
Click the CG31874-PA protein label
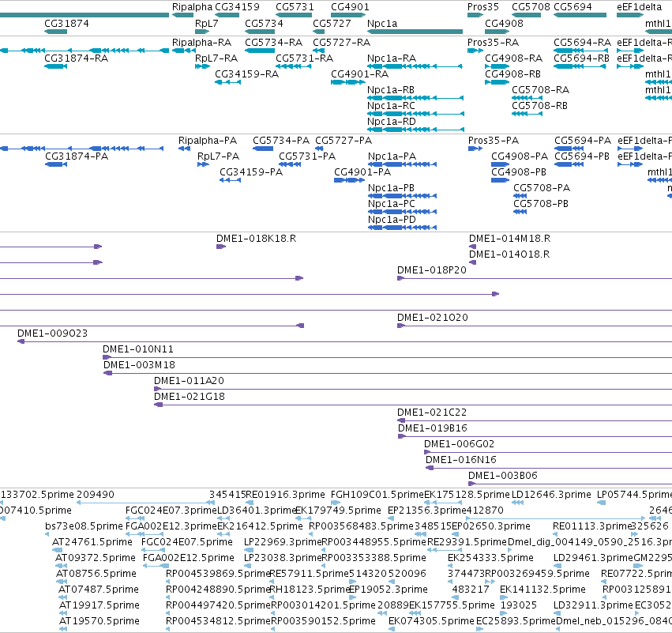point(77,156)
